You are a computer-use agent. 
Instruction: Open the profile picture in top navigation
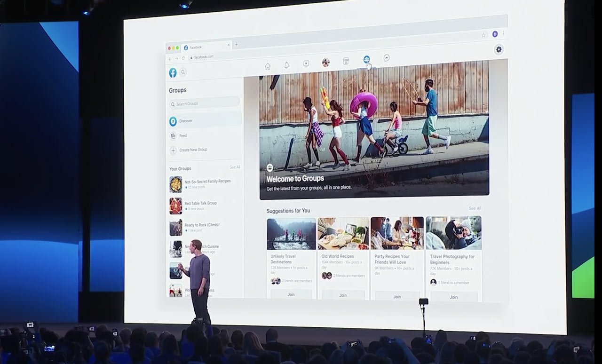pos(325,62)
